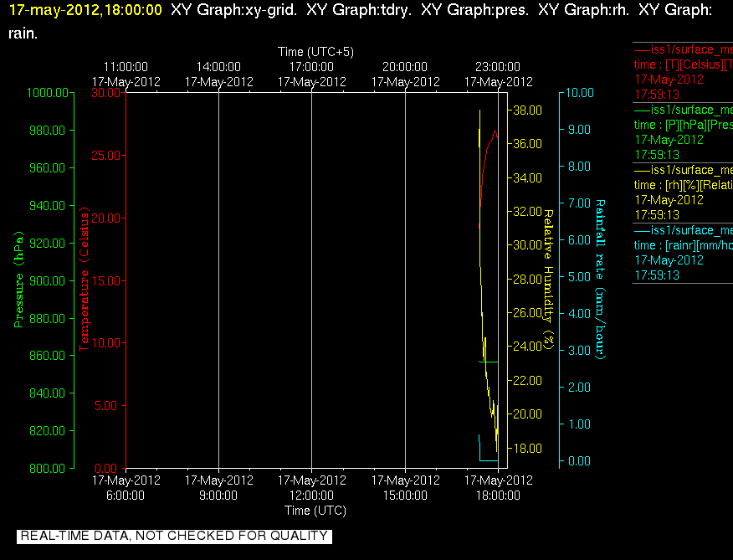Screen dimensions: 733x560
Task: Click the flat green pressure trace line
Action: (489, 362)
